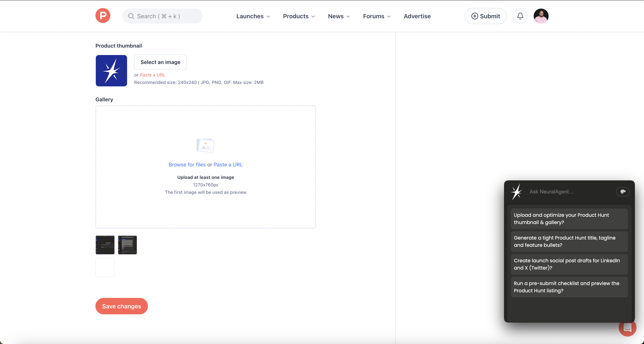Select the first gallery screenshot thumbnail
This screenshot has width=644, height=344.
pos(105,245)
